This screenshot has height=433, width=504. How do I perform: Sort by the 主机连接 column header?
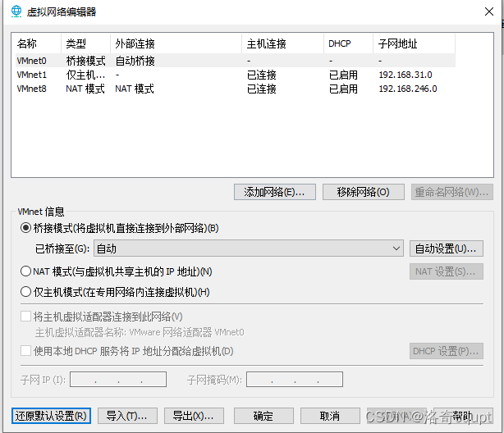coord(282,43)
